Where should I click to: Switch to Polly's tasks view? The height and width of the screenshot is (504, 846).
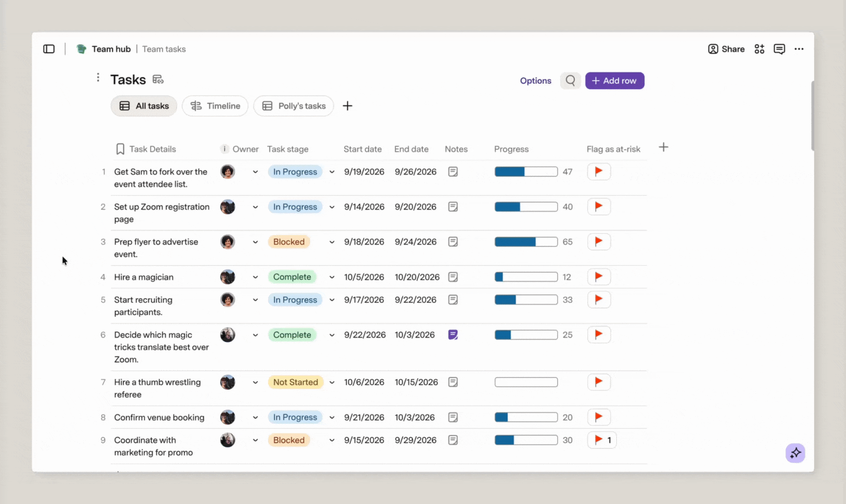coord(294,106)
